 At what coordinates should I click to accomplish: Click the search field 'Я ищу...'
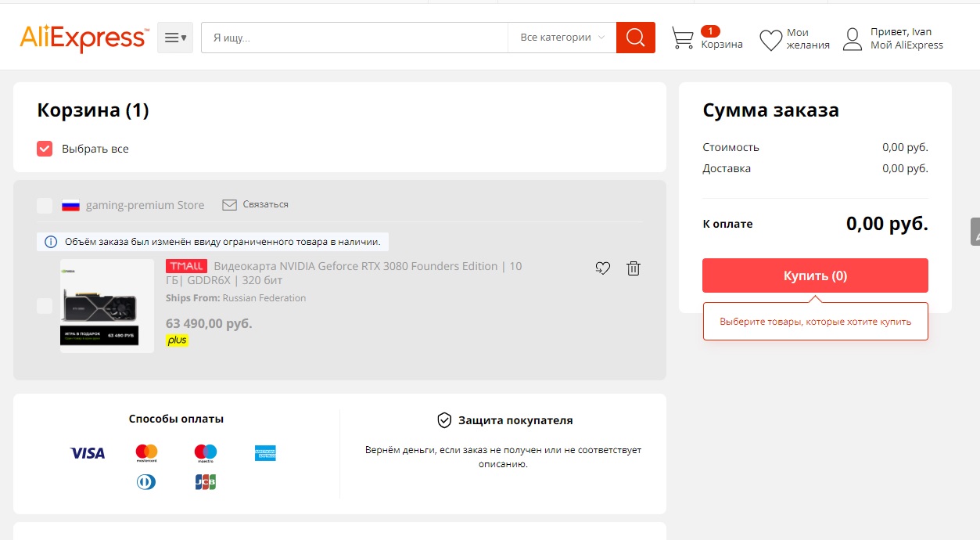click(x=354, y=38)
